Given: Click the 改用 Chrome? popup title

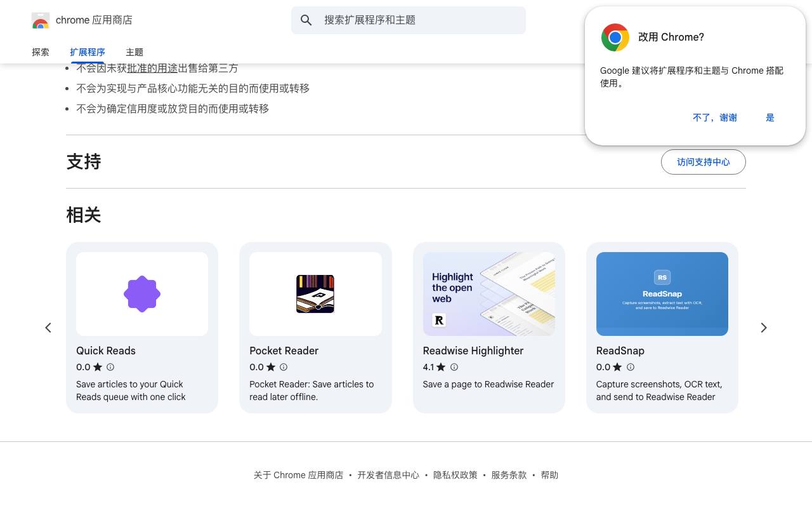Looking at the screenshot, I should pyautogui.click(x=671, y=37).
